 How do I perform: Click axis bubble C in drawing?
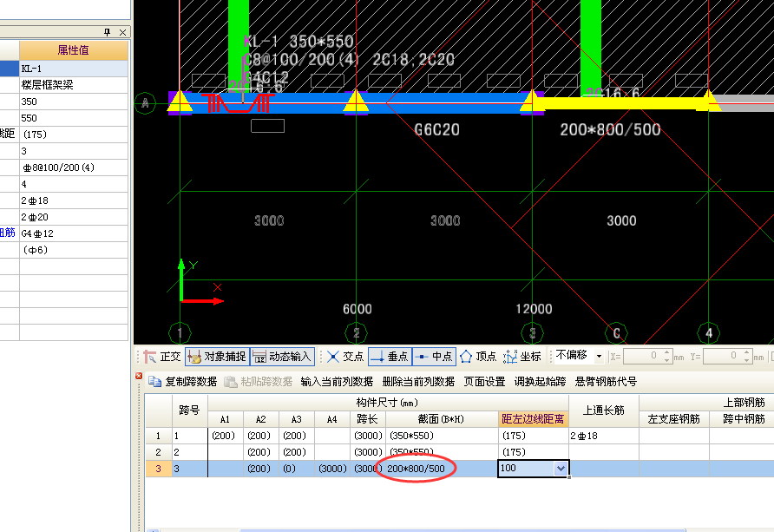coord(617,333)
